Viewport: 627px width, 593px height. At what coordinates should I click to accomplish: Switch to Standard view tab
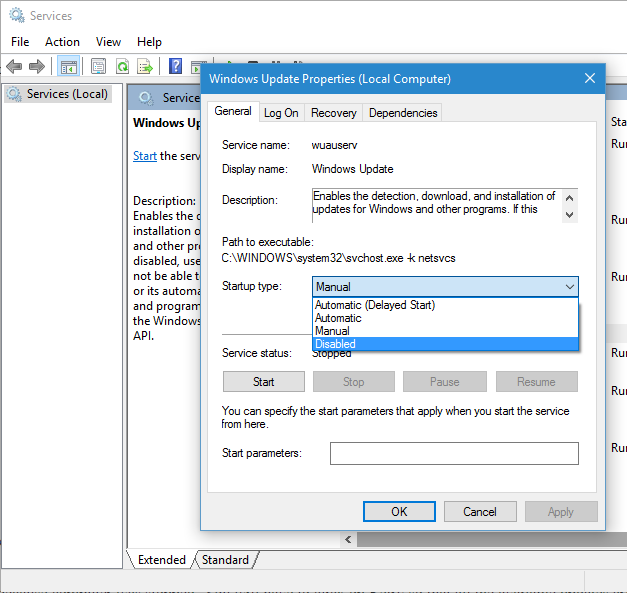(225, 560)
